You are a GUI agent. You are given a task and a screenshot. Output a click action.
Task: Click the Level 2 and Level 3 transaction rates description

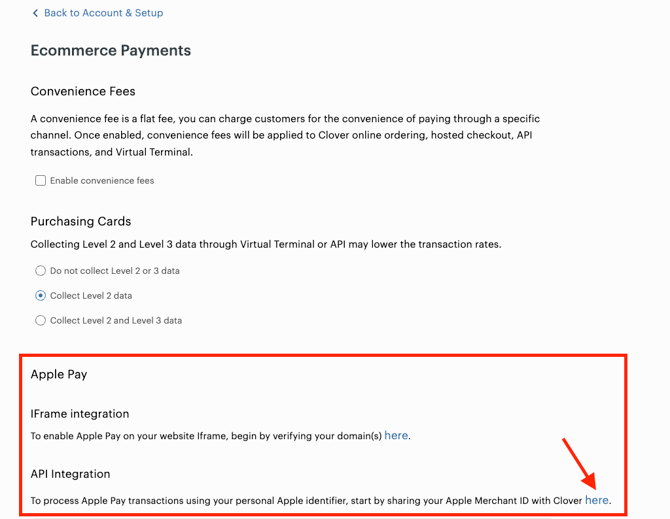(x=266, y=244)
